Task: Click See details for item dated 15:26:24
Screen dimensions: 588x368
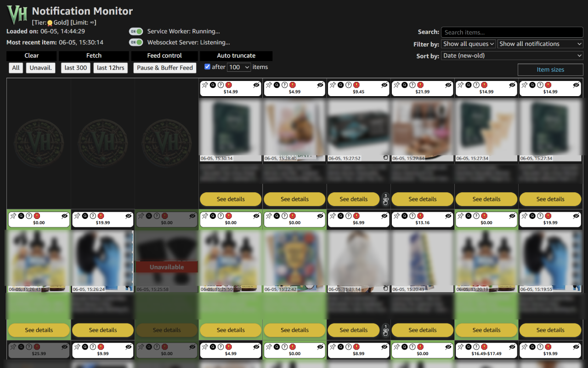Action: point(103,330)
